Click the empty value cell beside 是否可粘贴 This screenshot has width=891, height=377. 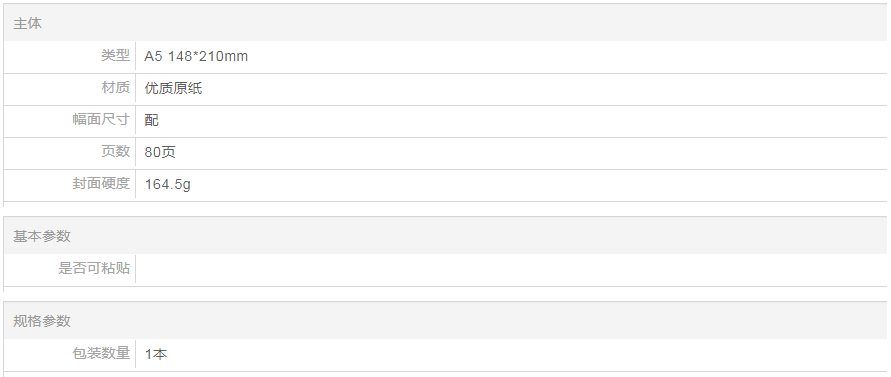coord(511,268)
